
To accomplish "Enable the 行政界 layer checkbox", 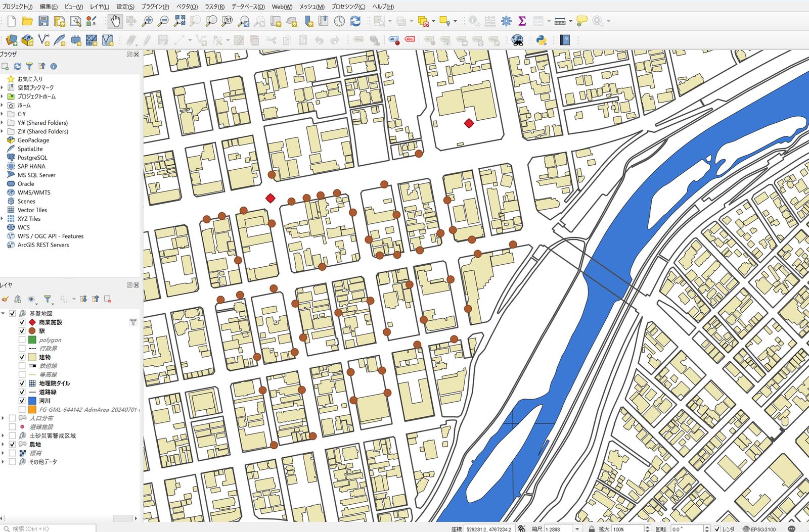I will coord(22,349).
